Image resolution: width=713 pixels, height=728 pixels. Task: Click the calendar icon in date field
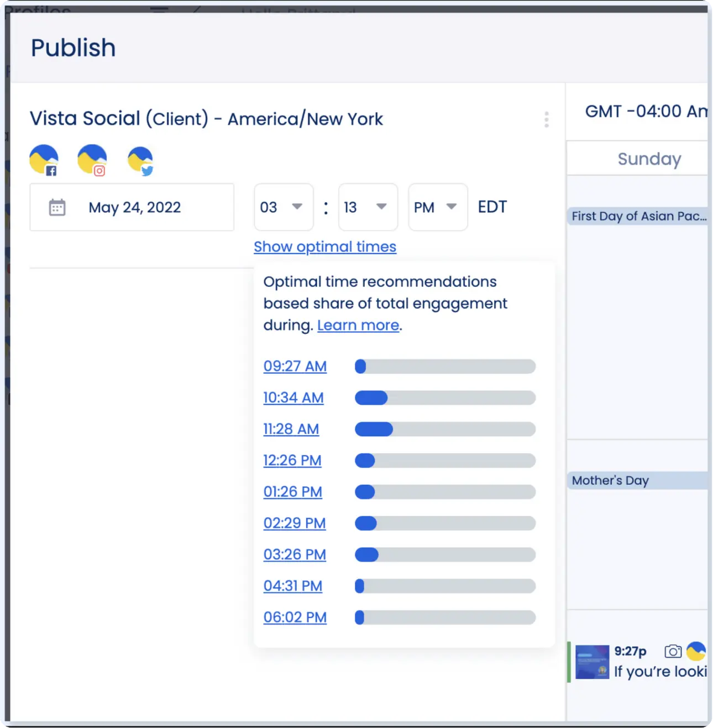(57, 207)
